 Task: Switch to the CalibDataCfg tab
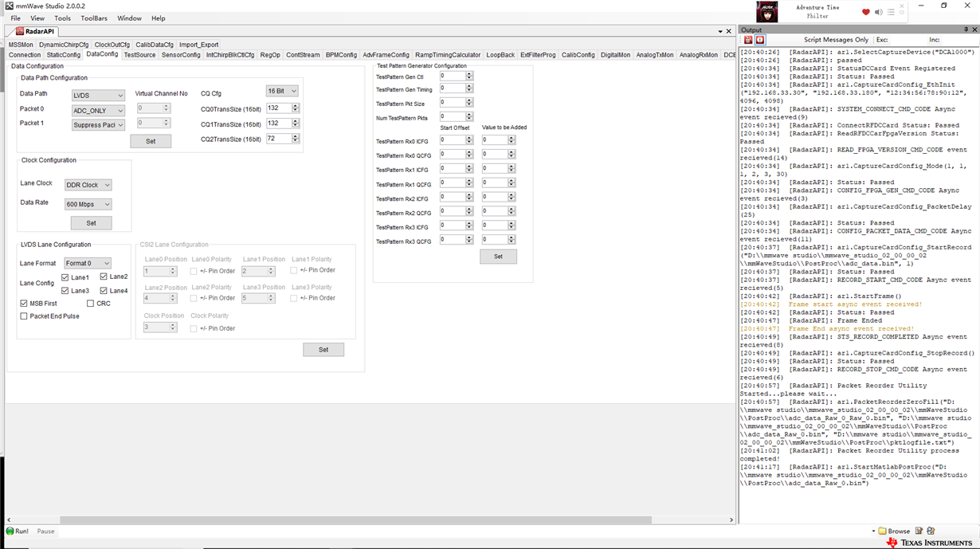click(x=154, y=45)
